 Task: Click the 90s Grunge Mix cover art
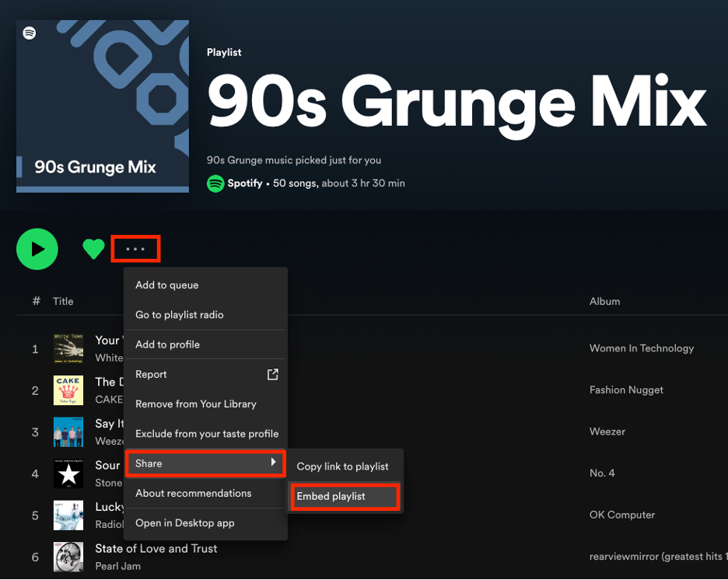(103, 107)
